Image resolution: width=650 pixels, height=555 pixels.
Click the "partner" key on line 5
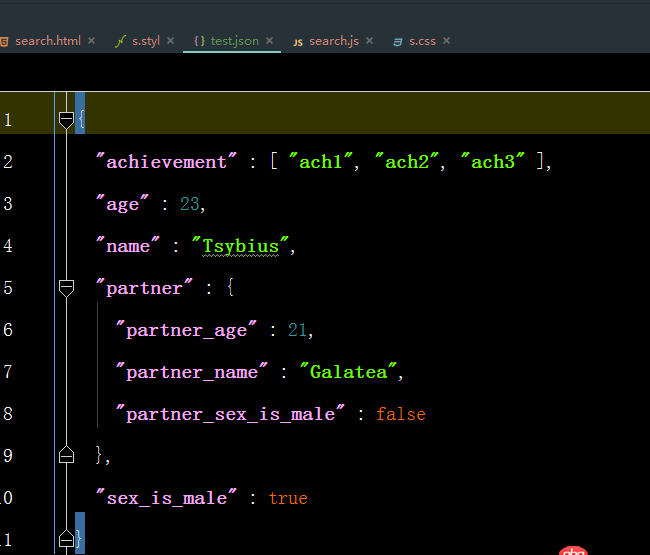[144, 288]
